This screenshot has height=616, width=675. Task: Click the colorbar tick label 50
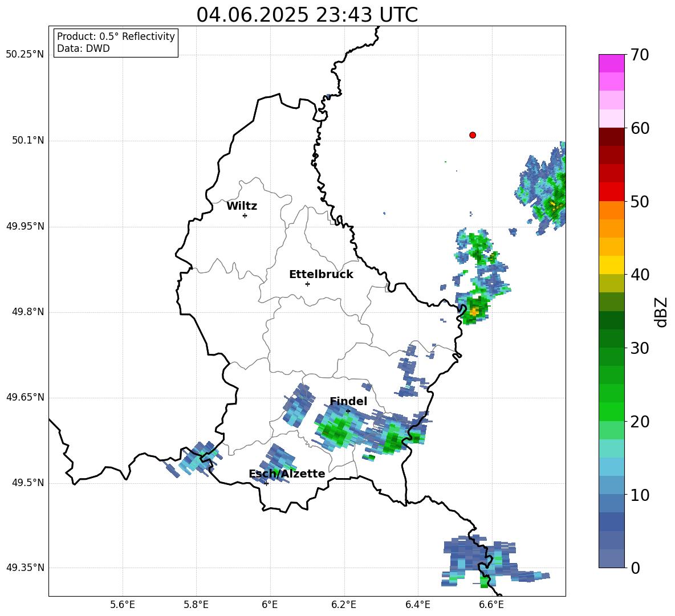639,201
